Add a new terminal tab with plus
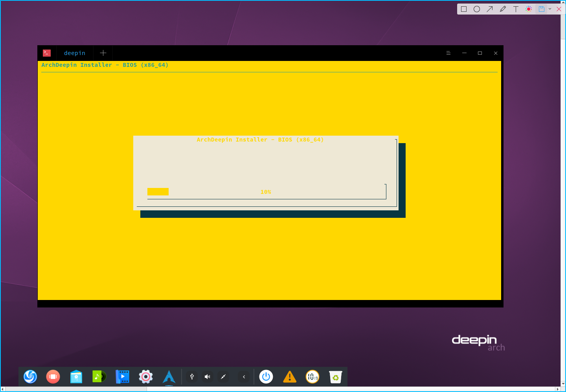This screenshot has width=566, height=392. pos(103,53)
